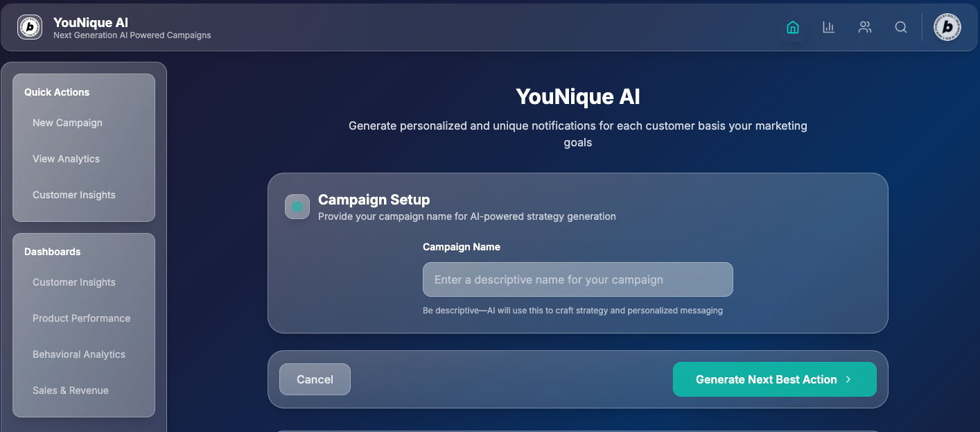Screen dimensions: 980x432
Task: Click Generate Next Best Action
Action: click(x=774, y=379)
